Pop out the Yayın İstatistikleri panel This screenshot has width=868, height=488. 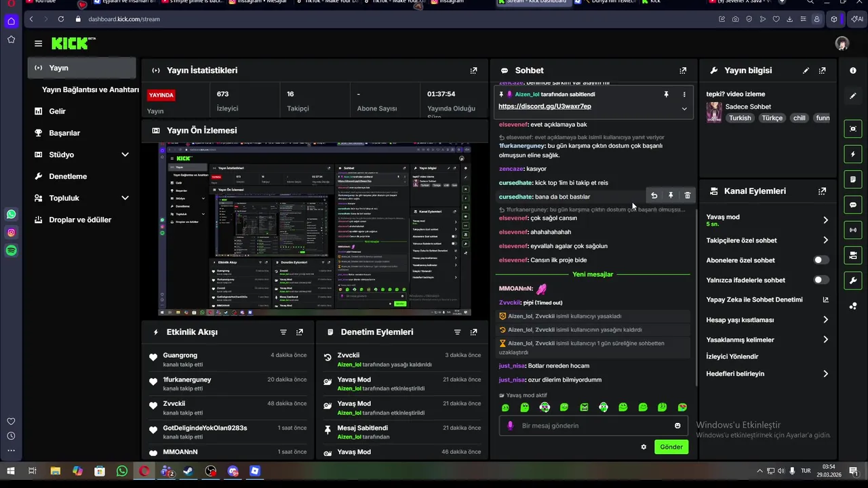[473, 70]
